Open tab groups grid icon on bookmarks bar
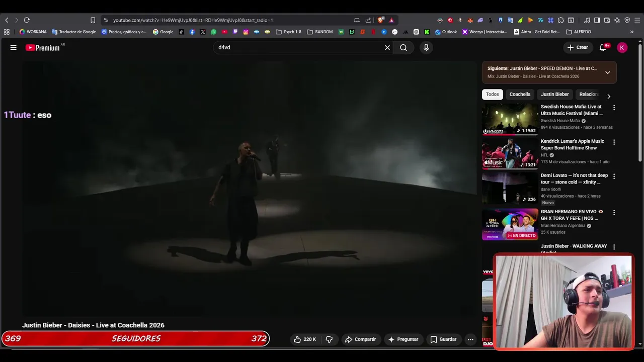Image resolution: width=644 pixels, height=362 pixels. pos(7,32)
